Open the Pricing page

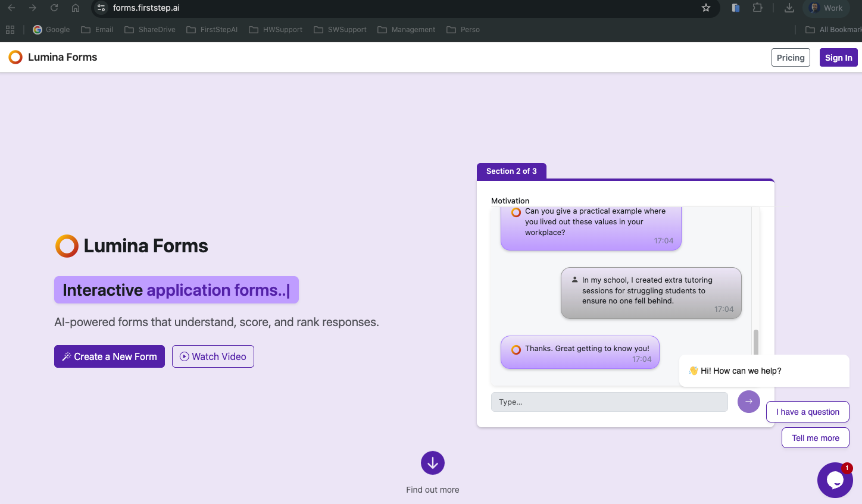(x=791, y=58)
